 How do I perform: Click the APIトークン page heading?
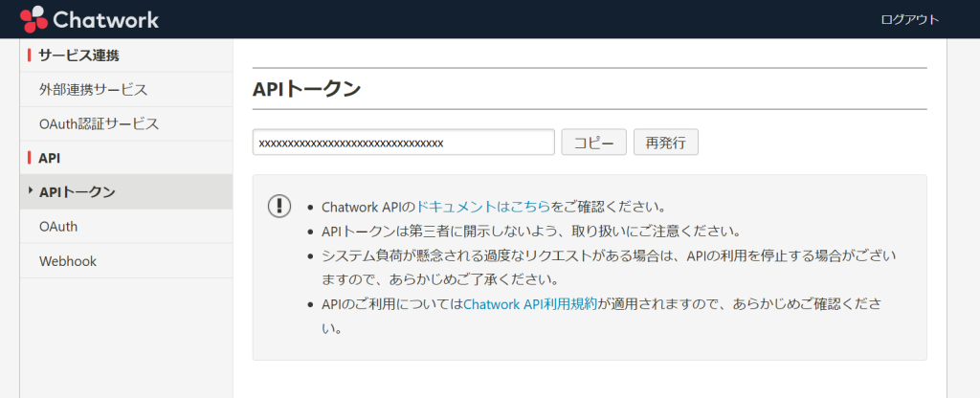click(306, 89)
